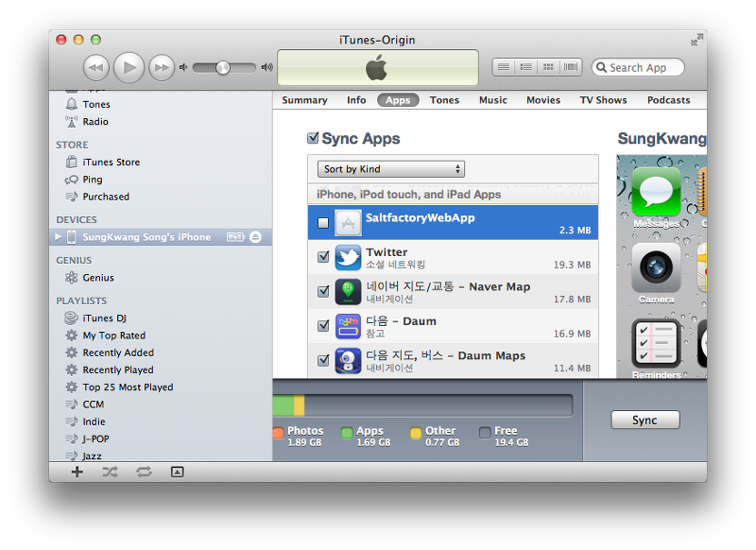Screen dimensions: 756x550
Task: Uncheck the Twitter app checkbox
Action: click(x=323, y=257)
